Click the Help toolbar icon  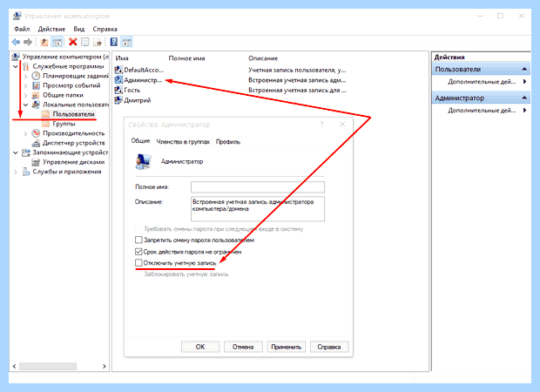point(114,42)
